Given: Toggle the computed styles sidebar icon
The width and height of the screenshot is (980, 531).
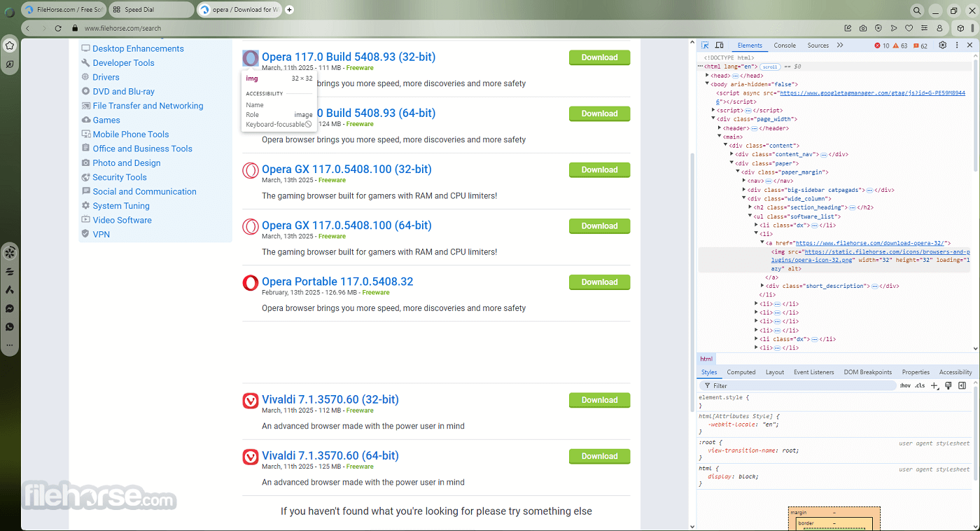Looking at the screenshot, I should pyautogui.click(x=962, y=385).
